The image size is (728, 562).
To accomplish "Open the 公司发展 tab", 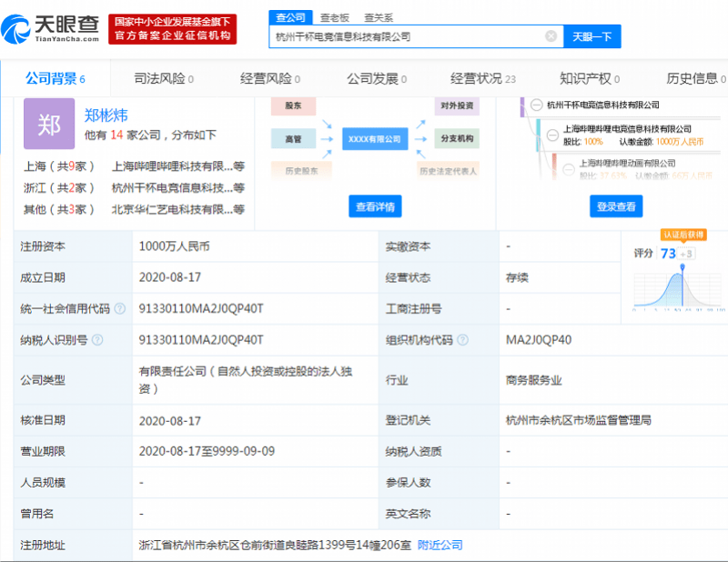I will click(x=377, y=78).
